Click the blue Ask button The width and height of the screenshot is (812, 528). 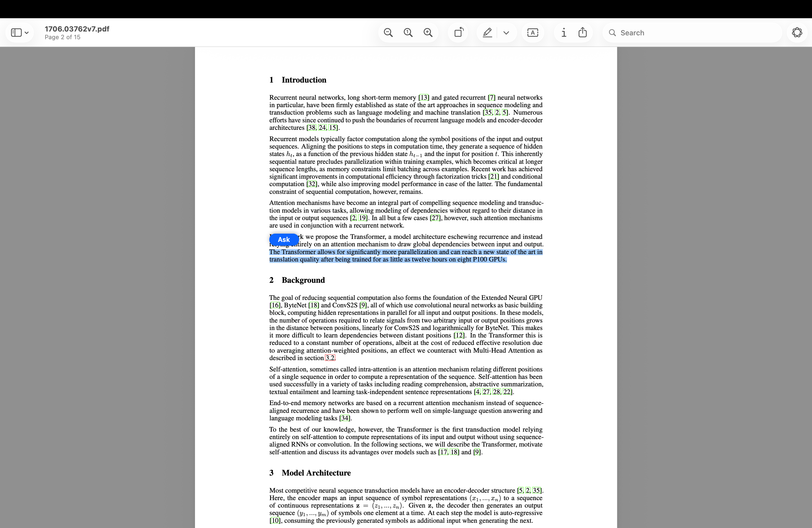point(284,239)
